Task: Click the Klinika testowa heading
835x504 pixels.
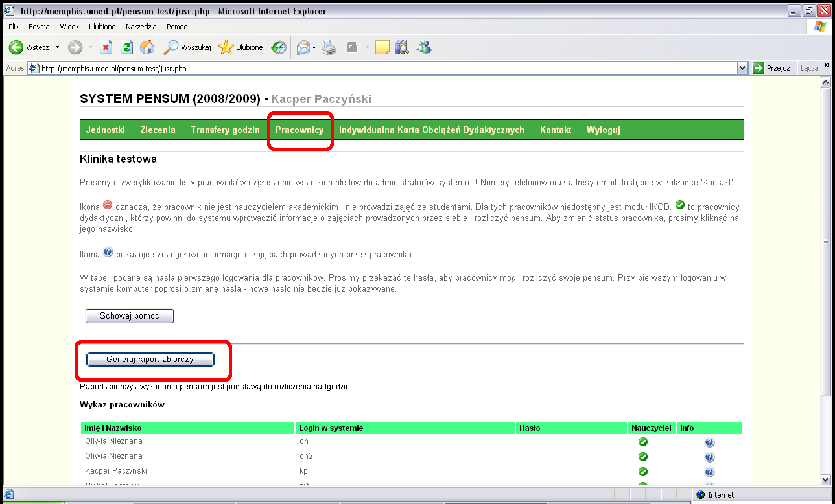Action: pos(118,159)
